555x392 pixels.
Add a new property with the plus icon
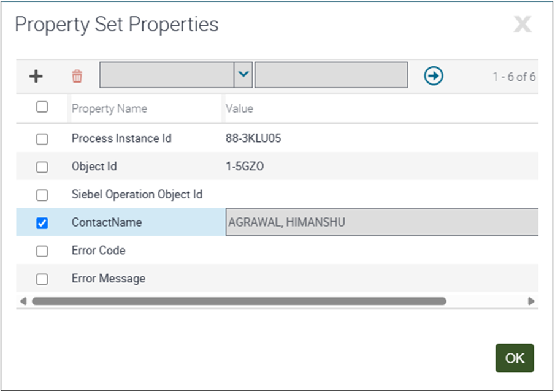coord(36,75)
